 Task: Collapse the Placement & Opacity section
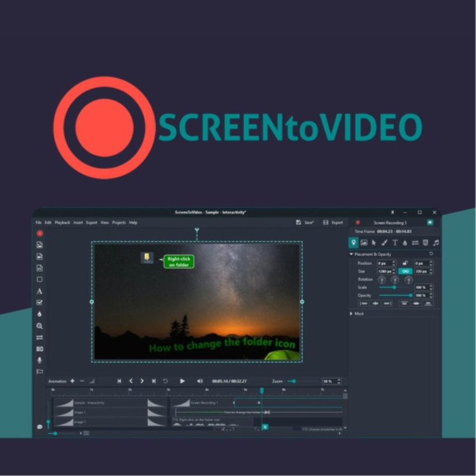pos(351,254)
